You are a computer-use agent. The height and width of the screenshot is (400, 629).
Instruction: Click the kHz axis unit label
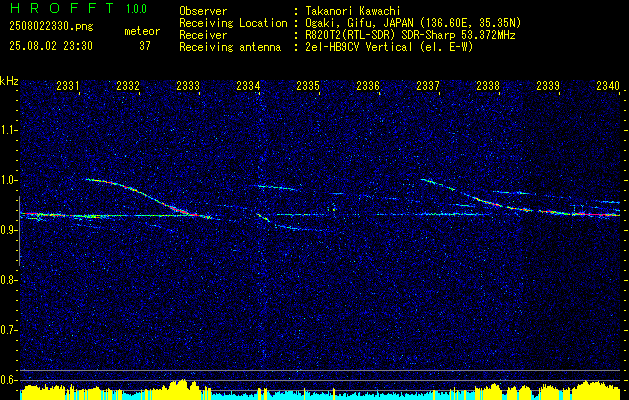[x=9, y=81]
